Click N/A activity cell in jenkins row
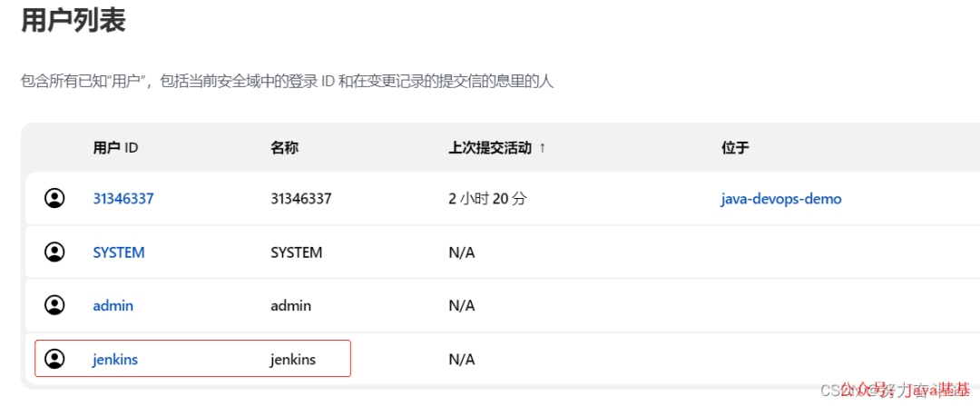The height and width of the screenshot is (406, 980). pos(462,360)
